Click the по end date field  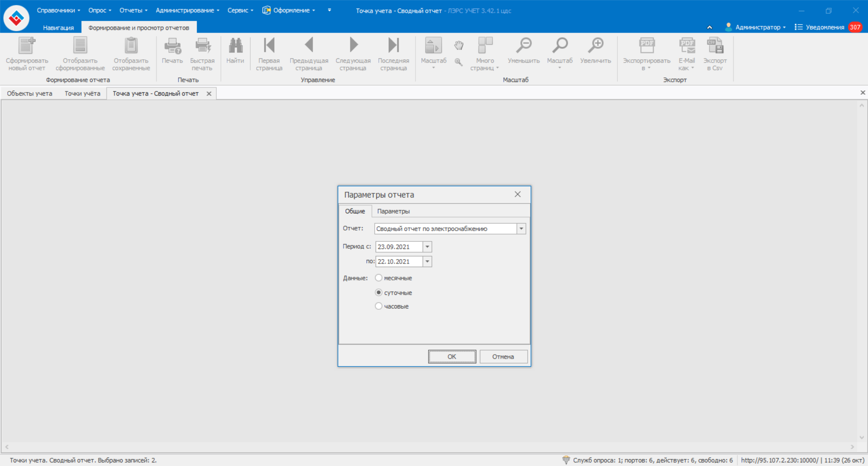click(x=399, y=261)
